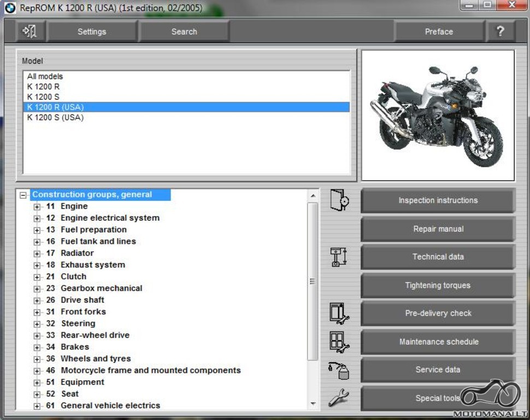Select All models in Model list
The height and width of the screenshot is (420, 530).
click(x=186, y=76)
